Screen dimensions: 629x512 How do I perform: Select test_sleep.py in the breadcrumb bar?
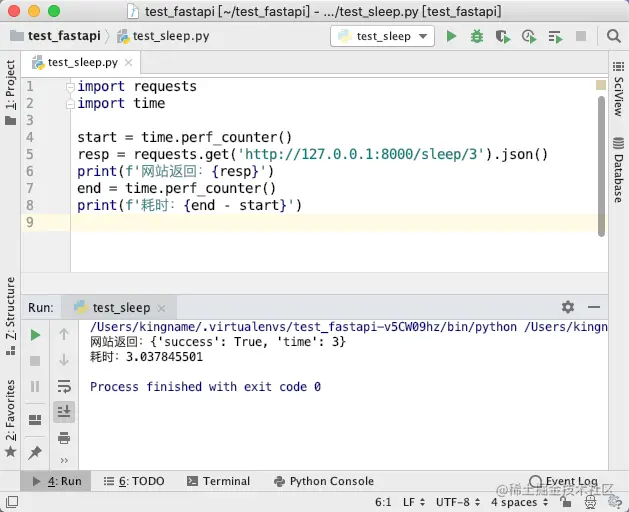[x=163, y=36]
